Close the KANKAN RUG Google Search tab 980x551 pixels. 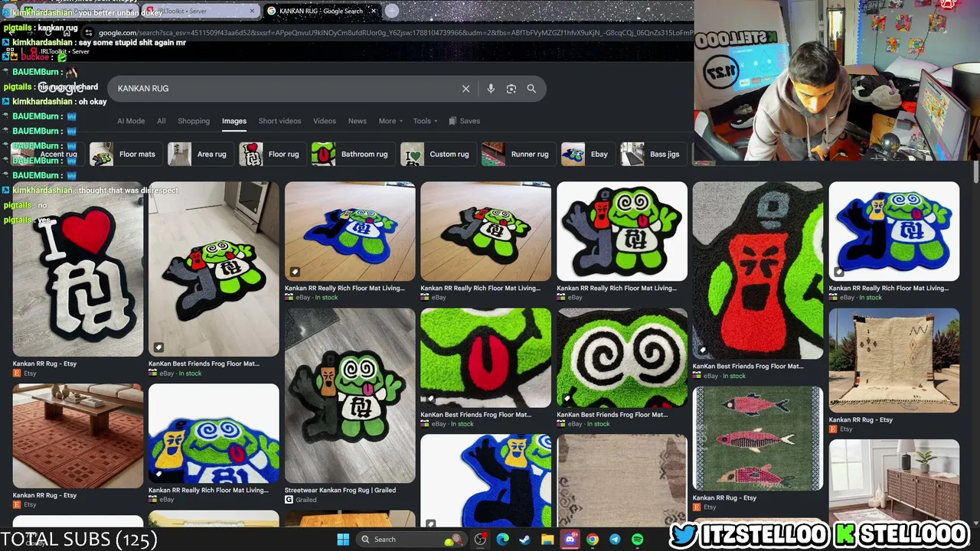(x=374, y=11)
